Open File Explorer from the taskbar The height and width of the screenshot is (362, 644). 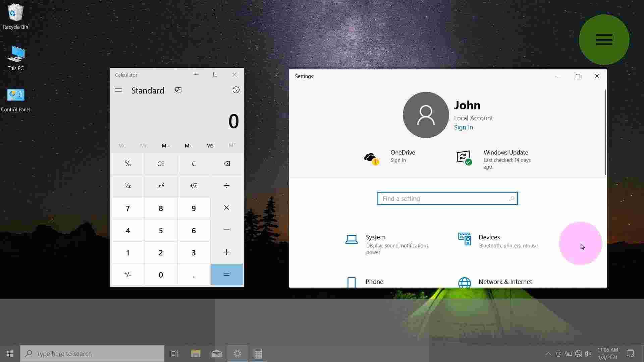pos(196,353)
